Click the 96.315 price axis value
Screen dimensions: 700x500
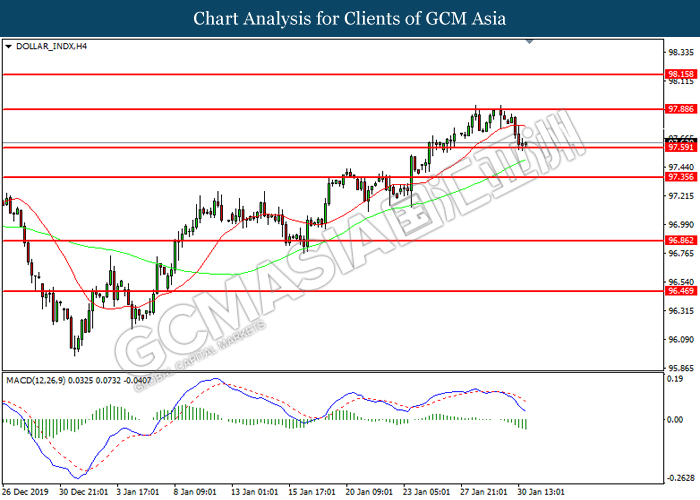click(681, 311)
